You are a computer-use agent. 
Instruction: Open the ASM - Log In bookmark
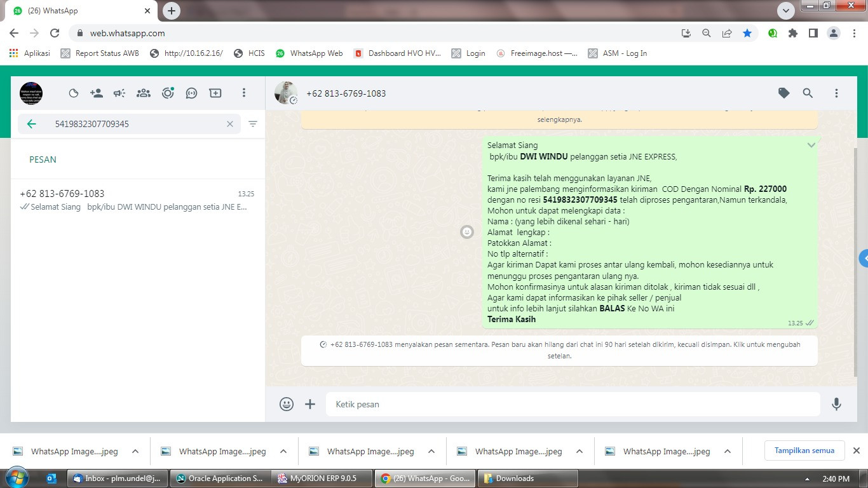coord(618,53)
